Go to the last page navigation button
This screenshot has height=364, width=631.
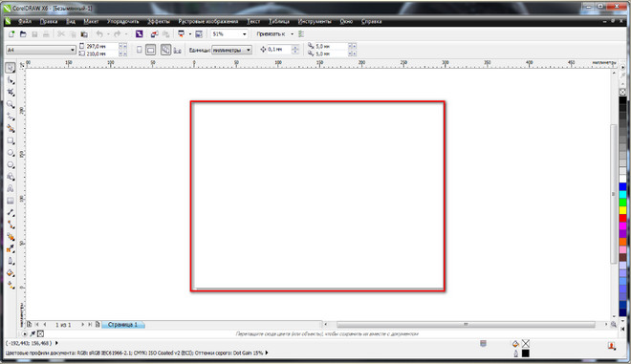[x=90, y=324]
